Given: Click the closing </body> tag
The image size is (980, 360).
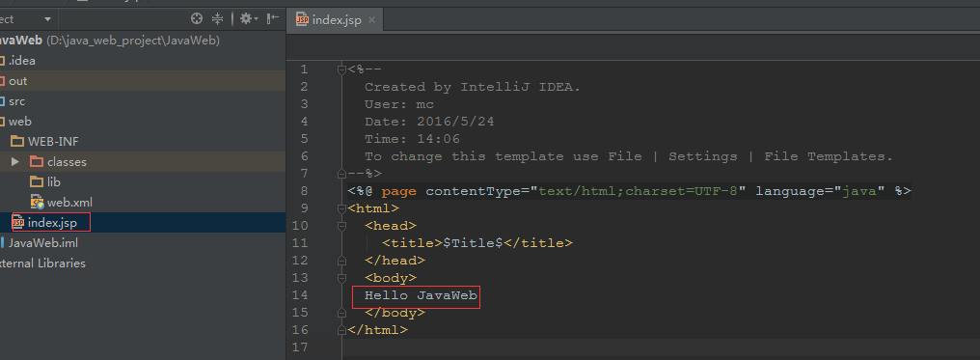Looking at the screenshot, I should 395,313.
